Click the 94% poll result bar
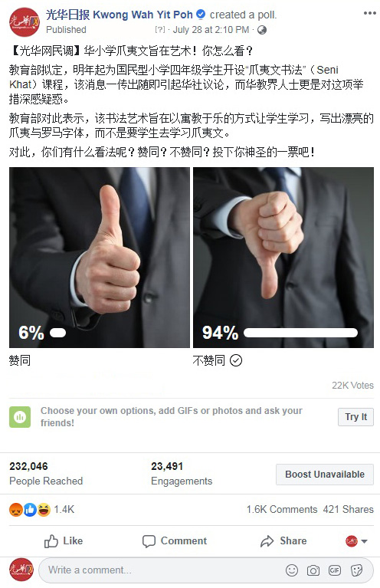Screen dimensions: 380x588 [300, 333]
